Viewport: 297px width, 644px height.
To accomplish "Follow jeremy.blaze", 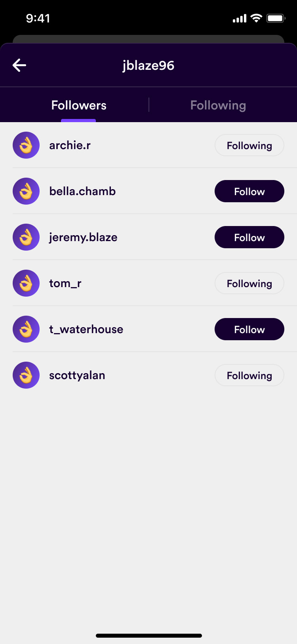I will click(249, 237).
